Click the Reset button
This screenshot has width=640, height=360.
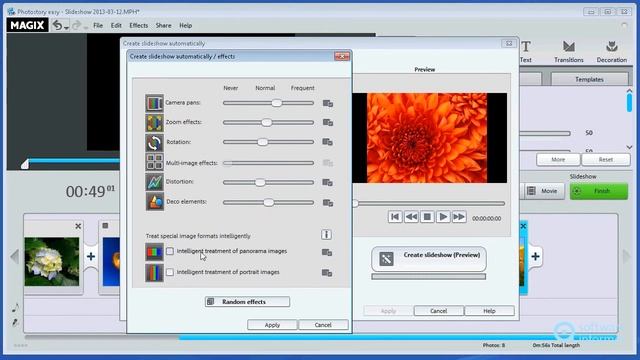coord(605,160)
